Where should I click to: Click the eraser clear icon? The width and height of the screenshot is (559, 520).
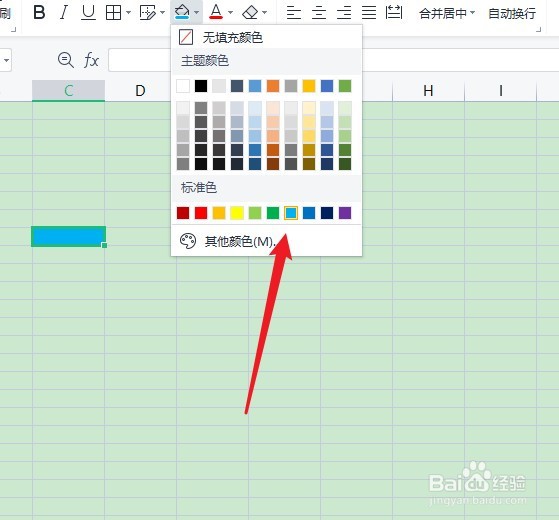coord(250,13)
